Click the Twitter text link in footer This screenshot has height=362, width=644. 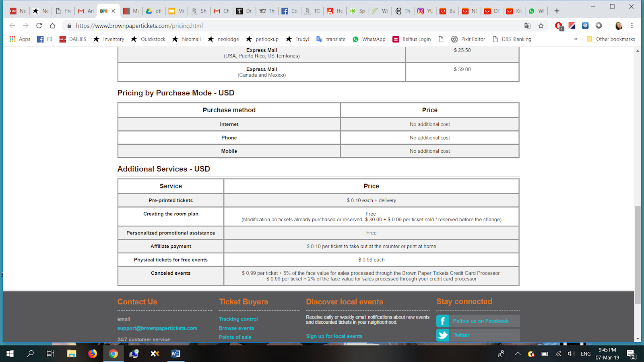click(461, 335)
